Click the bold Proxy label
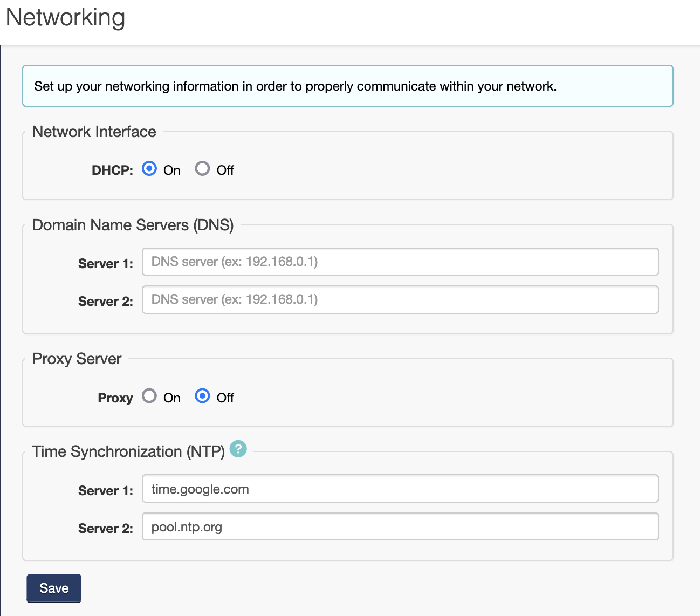Image resolution: width=700 pixels, height=616 pixels. coord(115,398)
